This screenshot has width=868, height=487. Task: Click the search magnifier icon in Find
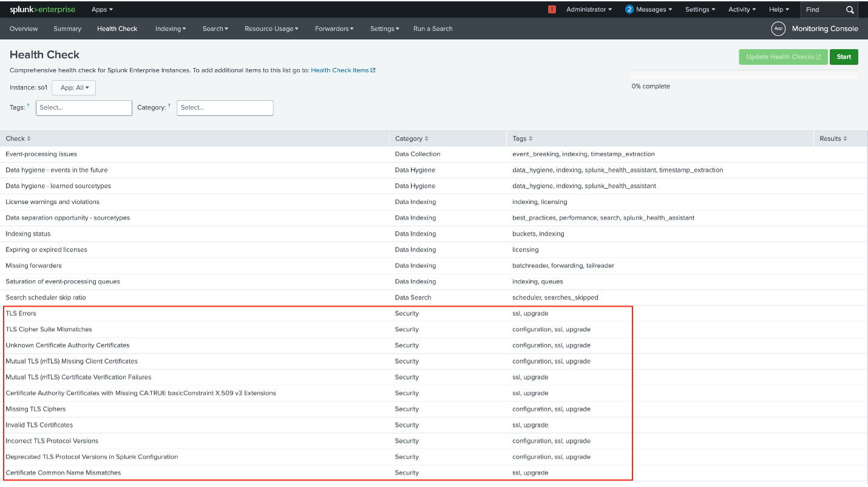tap(850, 10)
